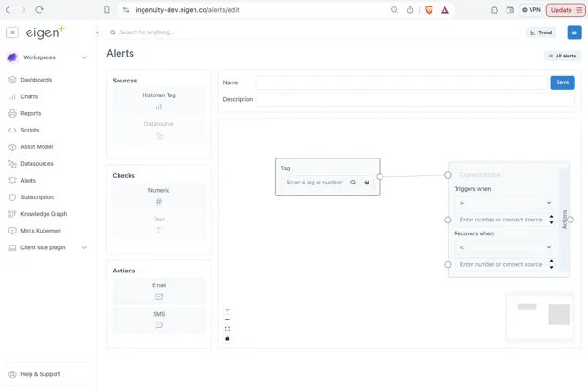588x391 pixels.
Task: Select the SMS action block
Action: (159, 320)
